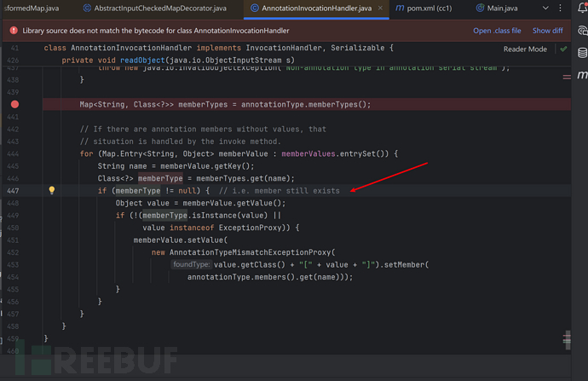This screenshot has width=588, height=381.
Task: Click the comment 'i.e. member still exists'
Action: 279,191
